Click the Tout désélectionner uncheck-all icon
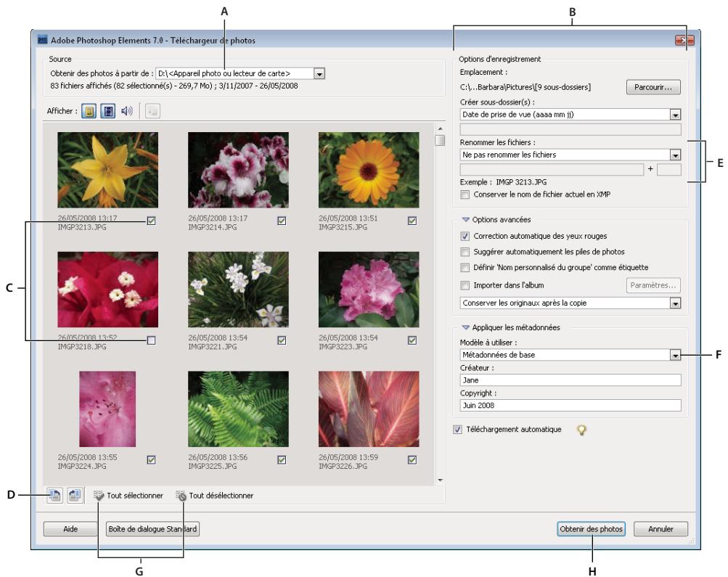Image resolution: width=728 pixels, height=577 pixels. [x=181, y=495]
